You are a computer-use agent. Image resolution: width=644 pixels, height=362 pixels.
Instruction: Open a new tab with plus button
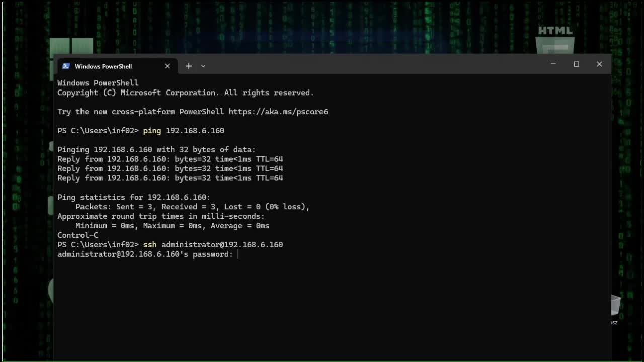[x=189, y=66]
